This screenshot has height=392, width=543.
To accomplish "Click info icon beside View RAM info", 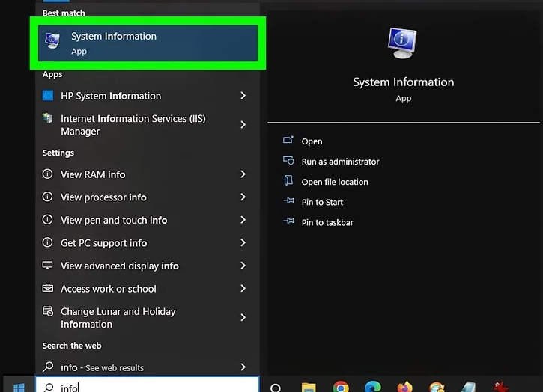I will [x=47, y=174].
